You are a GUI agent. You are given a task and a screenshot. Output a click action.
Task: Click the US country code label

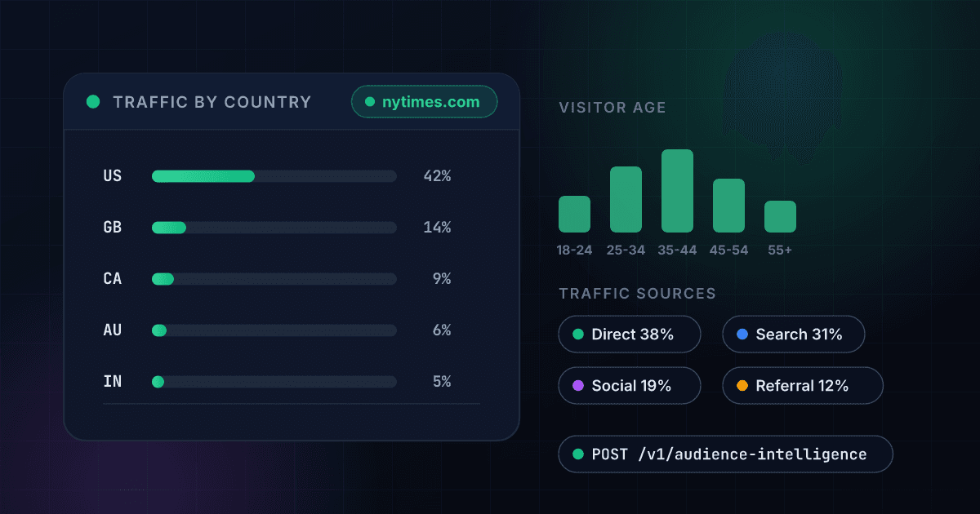pos(113,176)
